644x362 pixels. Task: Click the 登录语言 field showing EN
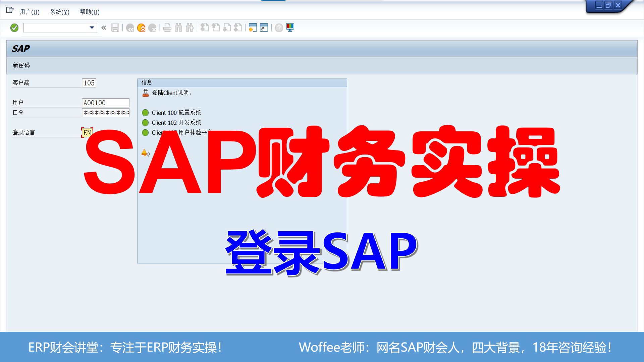(87, 132)
